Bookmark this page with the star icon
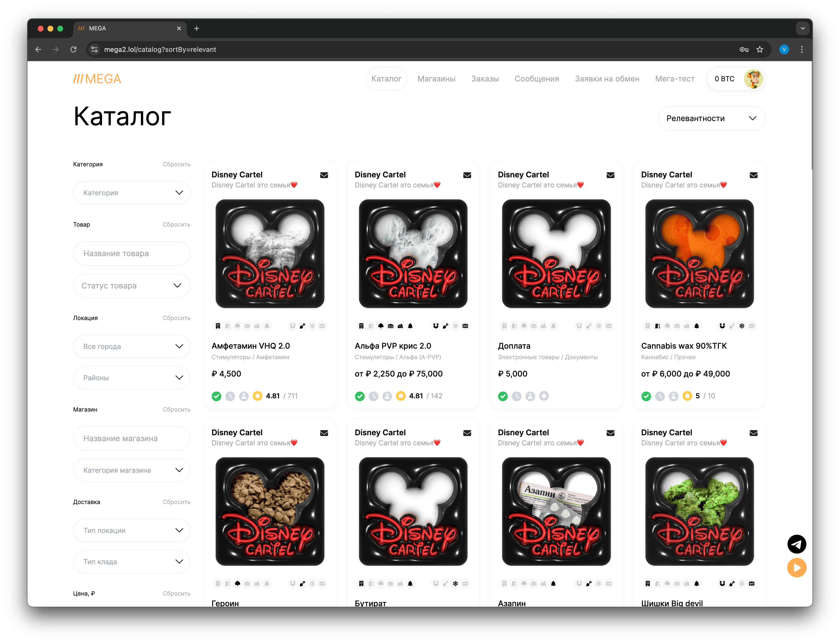The image size is (840, 643). [760, 49]
